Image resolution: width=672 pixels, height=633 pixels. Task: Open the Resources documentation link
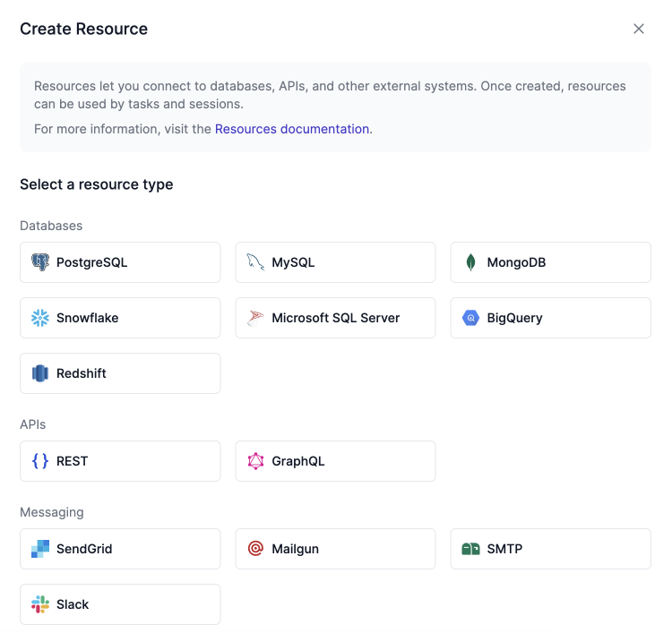click(292, 129)
